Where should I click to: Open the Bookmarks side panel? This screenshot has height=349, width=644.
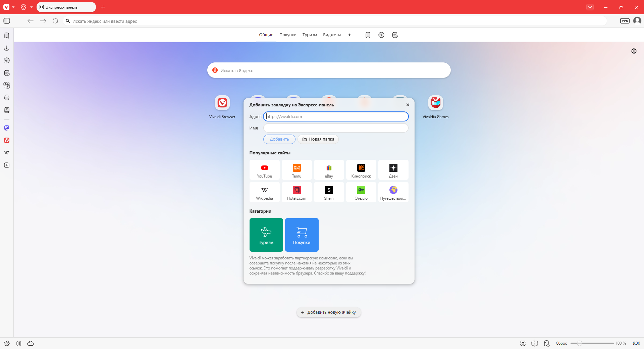tap(7, 36)
